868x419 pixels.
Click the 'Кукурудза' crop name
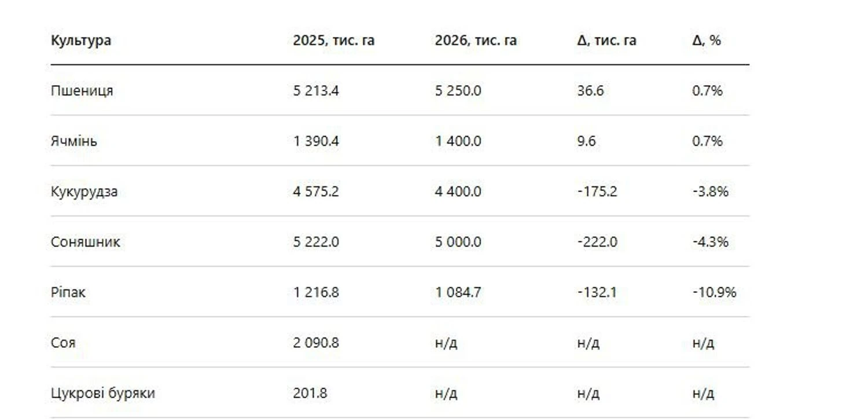pos(84,192)
